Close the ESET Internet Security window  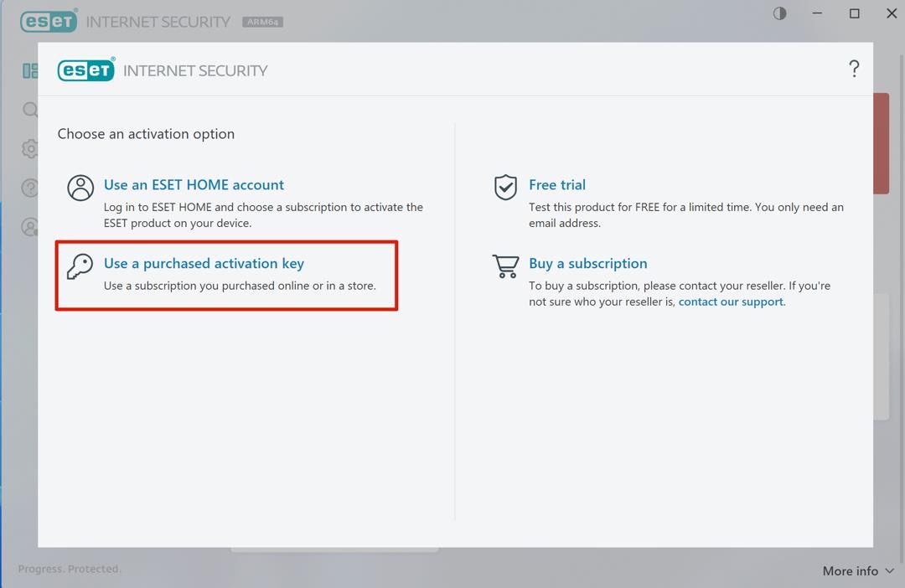(x=892, y=13)
